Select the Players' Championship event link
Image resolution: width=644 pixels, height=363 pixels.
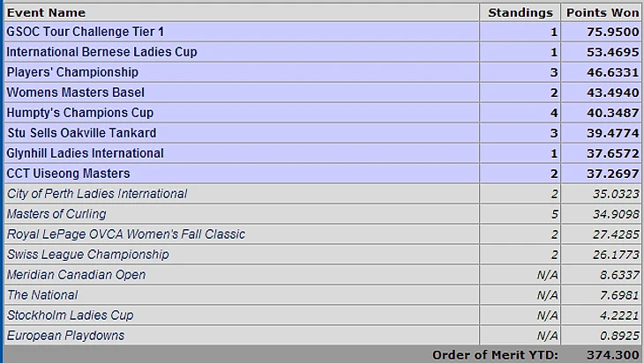tap(72, 72)
